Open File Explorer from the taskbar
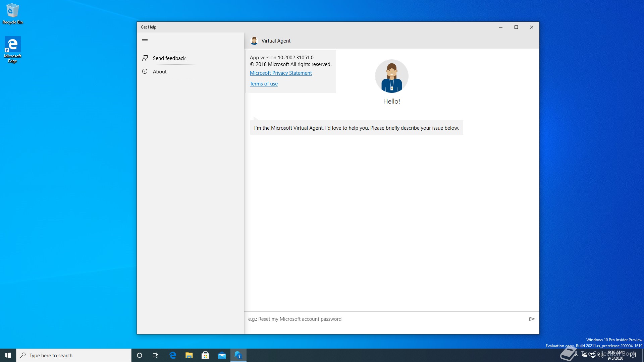Viewport: 644px width, 362px height. (x=189, y=355)
